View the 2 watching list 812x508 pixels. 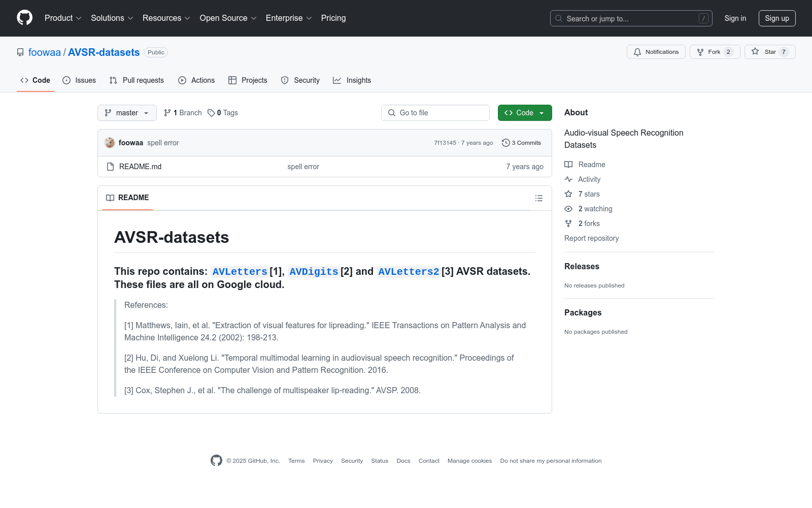588,209
